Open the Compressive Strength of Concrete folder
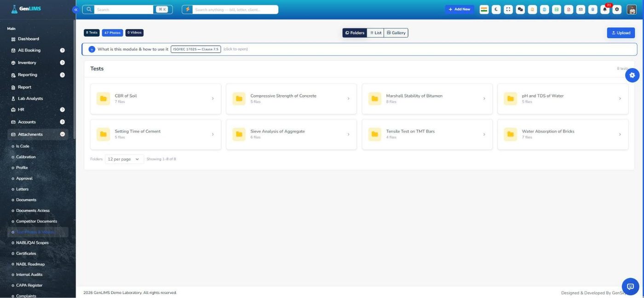 click(x=291, y=98)
